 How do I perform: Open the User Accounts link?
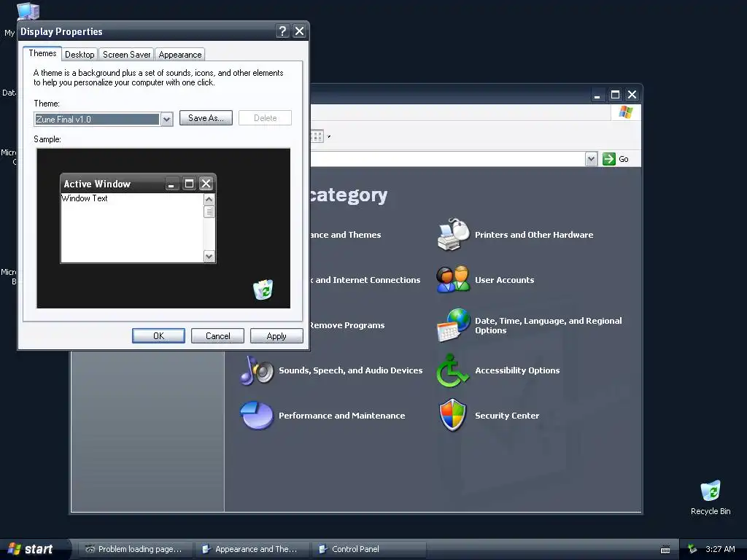pos(505,280)
